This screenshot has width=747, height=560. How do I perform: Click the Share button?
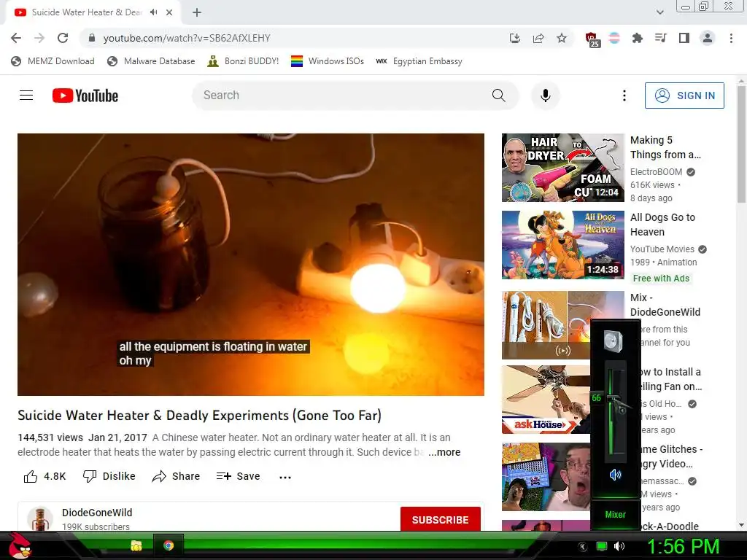(x=176, y=476)
